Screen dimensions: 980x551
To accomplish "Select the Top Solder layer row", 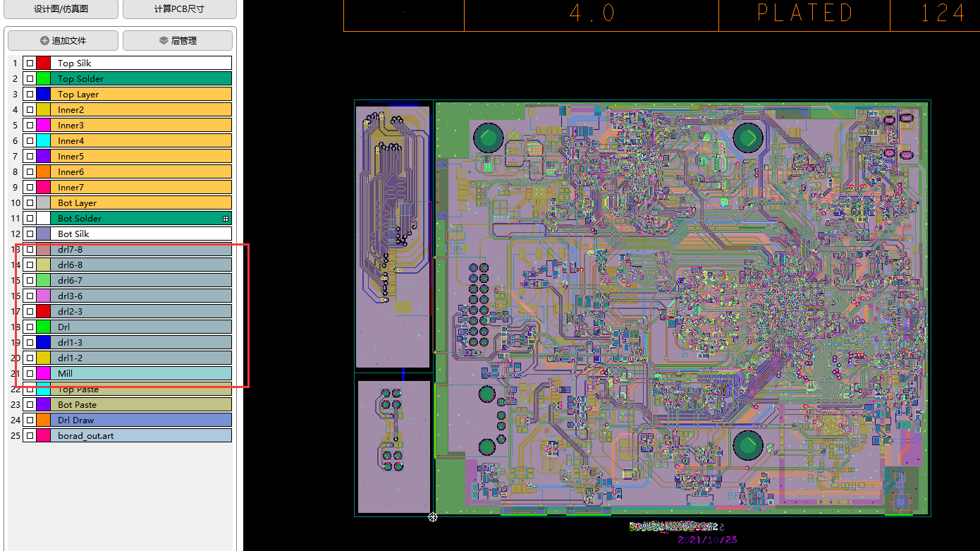I will click(141, 79).
